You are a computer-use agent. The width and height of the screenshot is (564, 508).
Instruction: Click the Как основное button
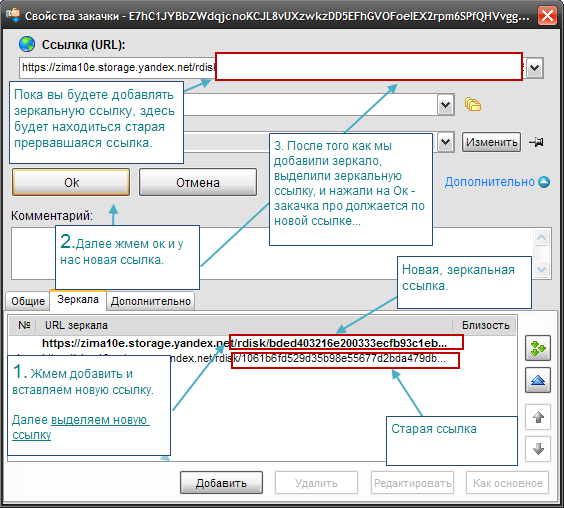pyautogui.click(x=508, y=483)
